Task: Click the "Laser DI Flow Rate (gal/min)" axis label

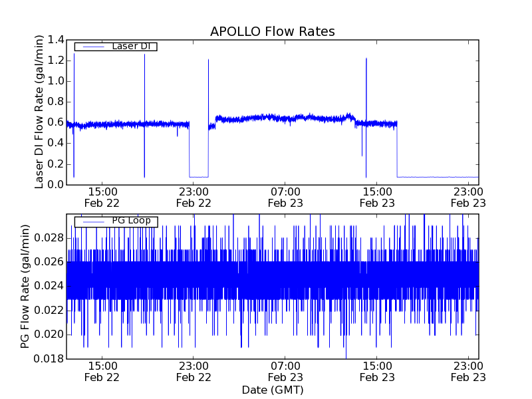Action: 39,112
